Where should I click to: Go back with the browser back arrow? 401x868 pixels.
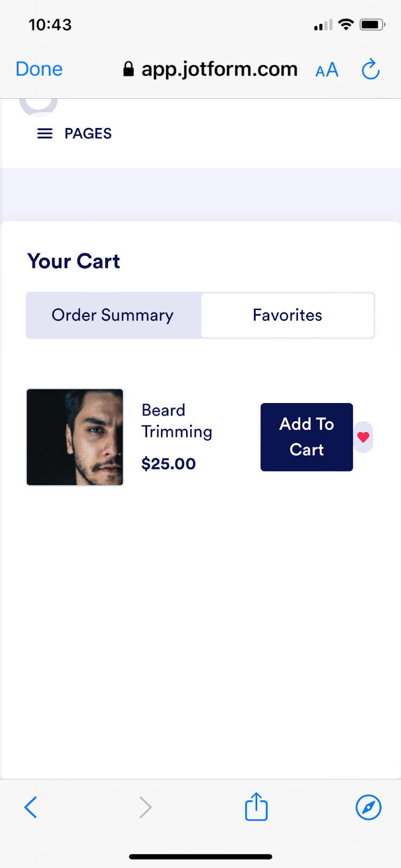(x=31, y=807)
